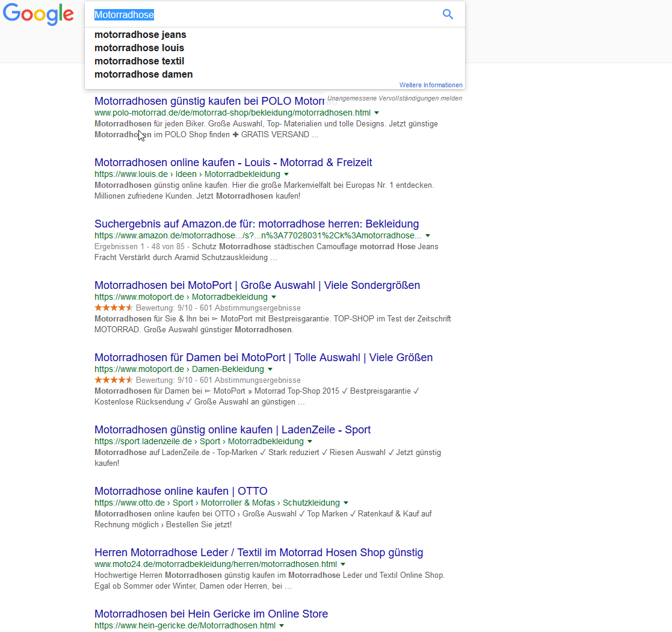The image size is (672, 632).
Task: Select suggestion 'motorradhose jeans'
Action: 140,35
